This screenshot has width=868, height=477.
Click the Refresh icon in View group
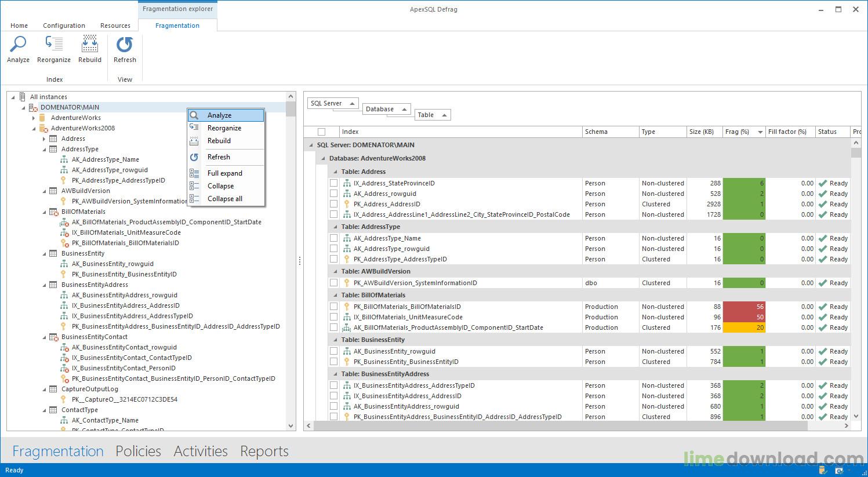[x=125, y=45]
